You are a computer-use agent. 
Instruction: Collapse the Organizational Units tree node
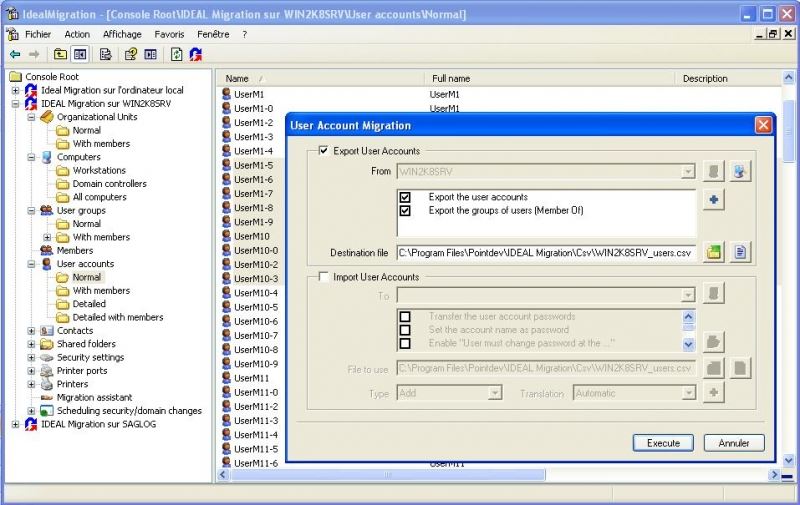tap(31, 117)
